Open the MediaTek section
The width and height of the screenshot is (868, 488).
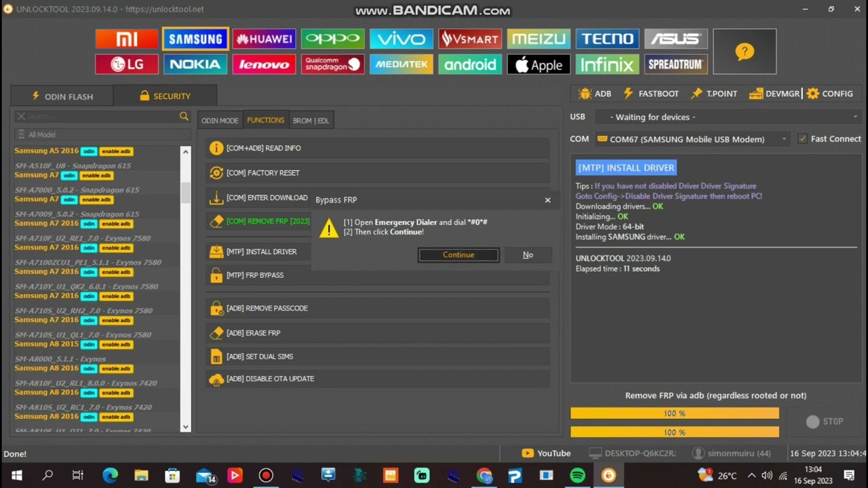(401, 64)
